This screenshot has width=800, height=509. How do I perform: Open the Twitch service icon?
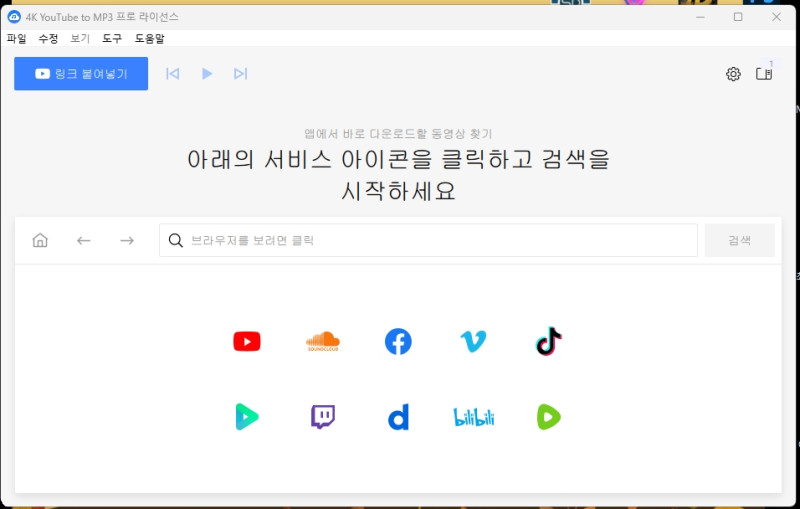(322, 417)
